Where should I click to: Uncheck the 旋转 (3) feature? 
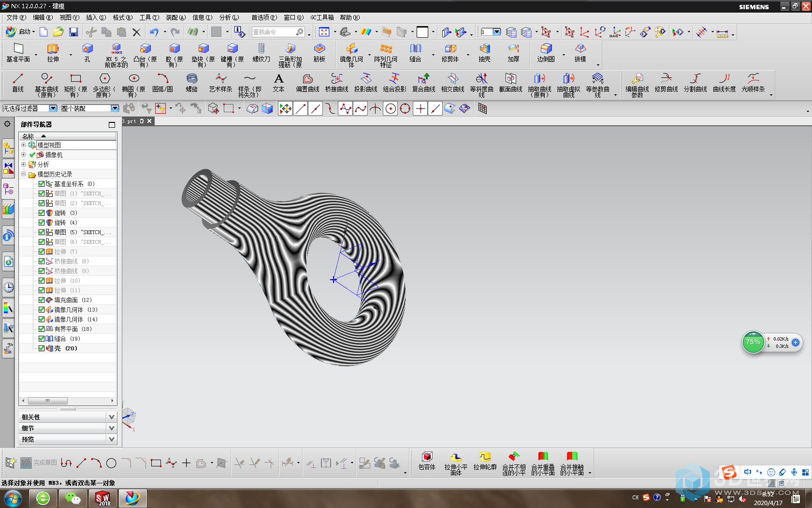pos(42,213)
